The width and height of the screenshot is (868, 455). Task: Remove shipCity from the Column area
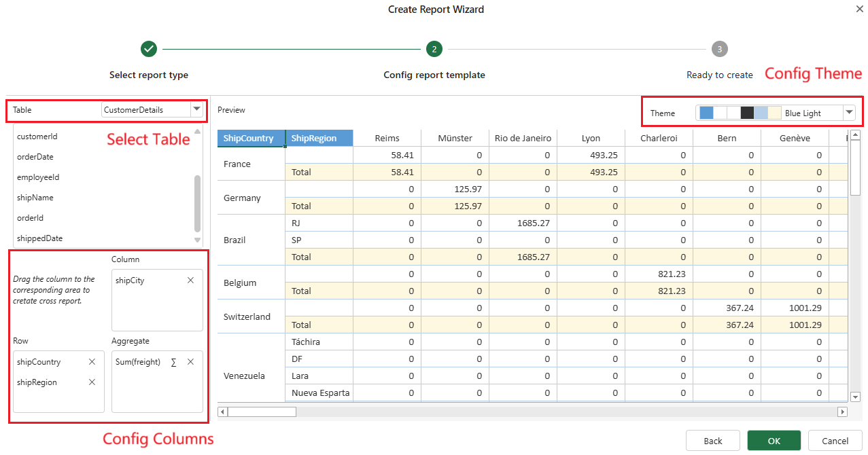click(190, 280)
